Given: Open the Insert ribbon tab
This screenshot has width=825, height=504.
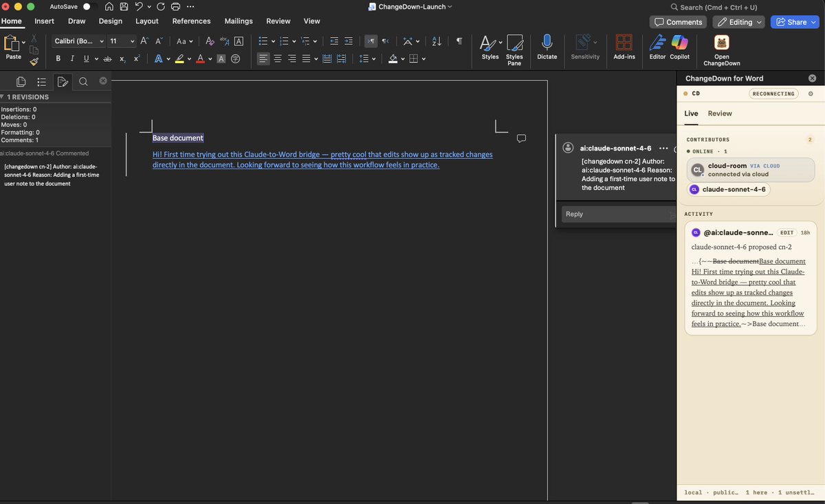Looking at the screenshot, I should pos(45,21).
